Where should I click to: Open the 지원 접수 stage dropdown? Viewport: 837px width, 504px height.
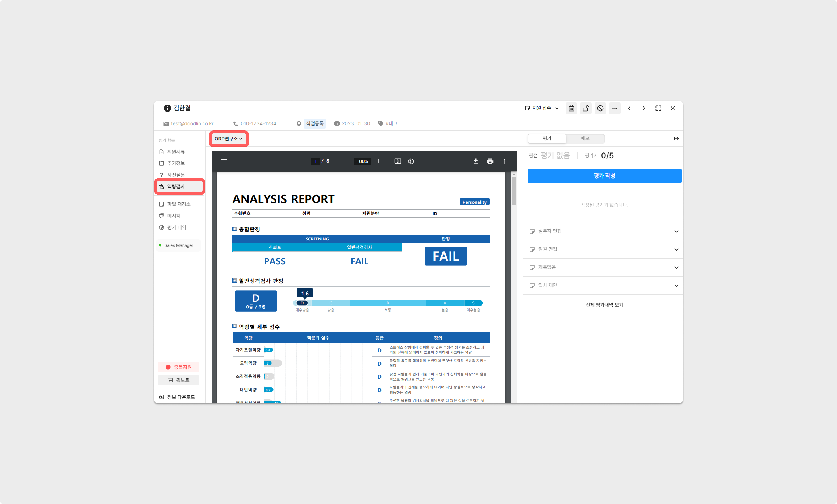click(542, 108)
